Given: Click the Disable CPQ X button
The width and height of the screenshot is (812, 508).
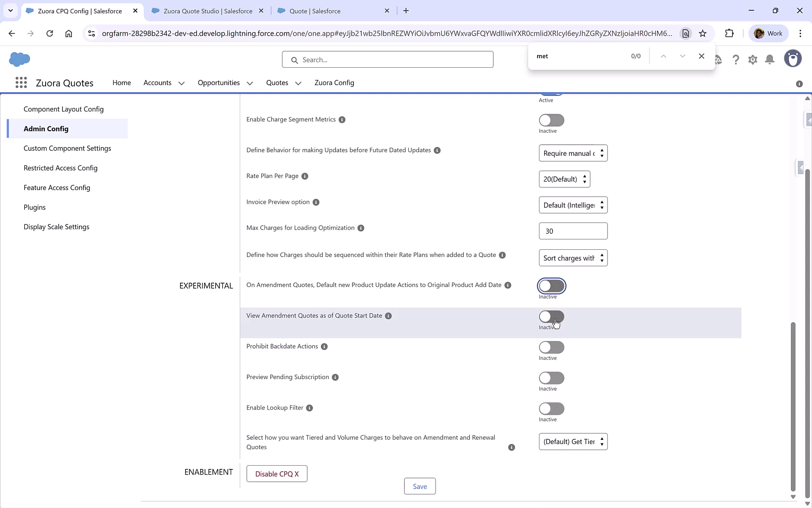Looking at the screenshot, I should point(277,474).
